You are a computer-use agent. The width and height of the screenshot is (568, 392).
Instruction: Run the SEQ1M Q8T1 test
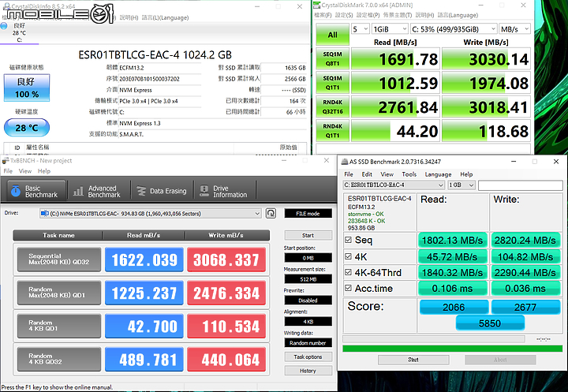(333, 58)
